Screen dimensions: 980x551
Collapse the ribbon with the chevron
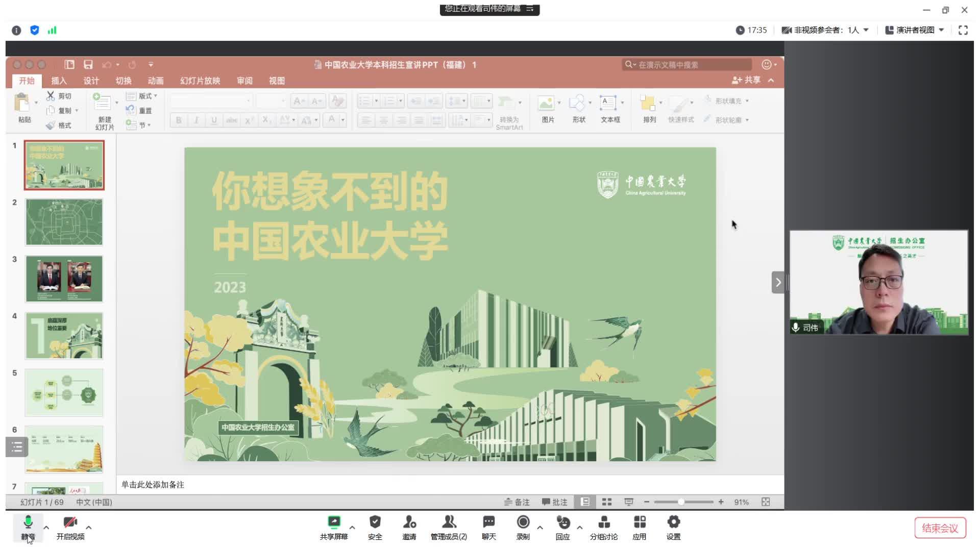pos(771,80)
